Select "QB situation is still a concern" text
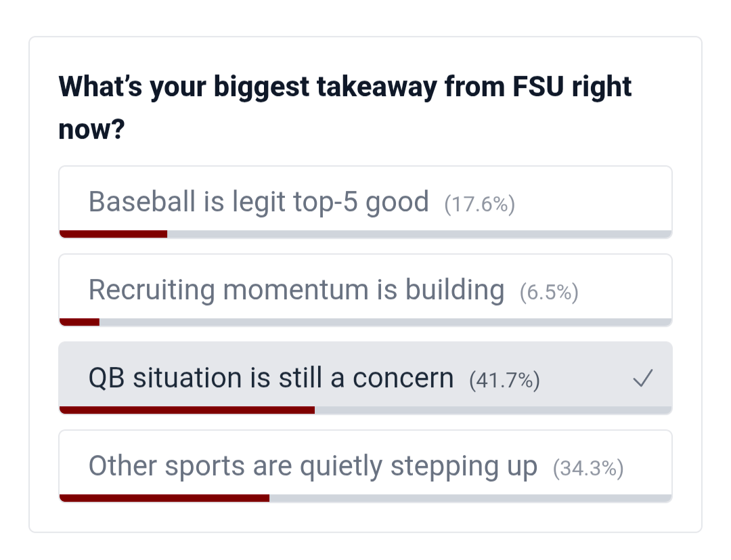731x560 pixels. point(271,378)
